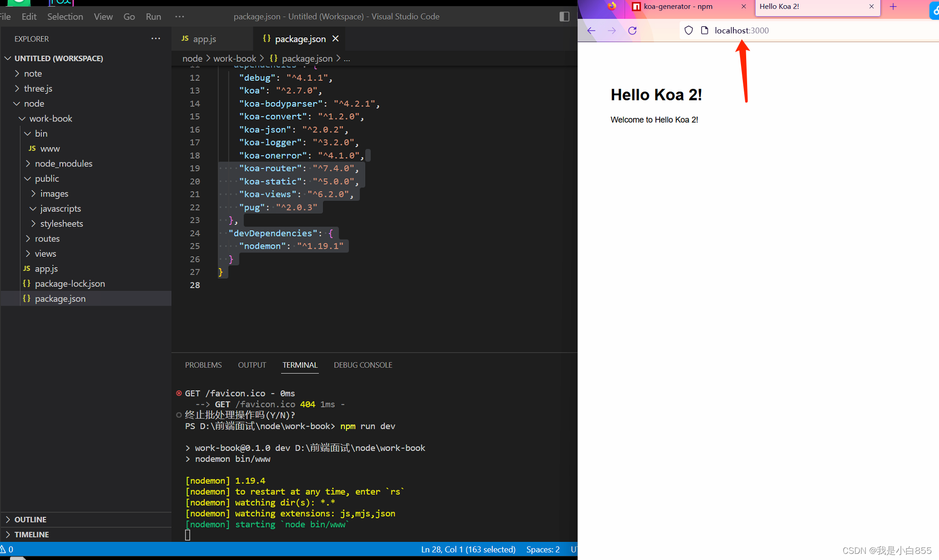Image resolution: width=939 pixels, height=560 pixels.
Task: Open a new browser tab with plus
Action: 893,7
